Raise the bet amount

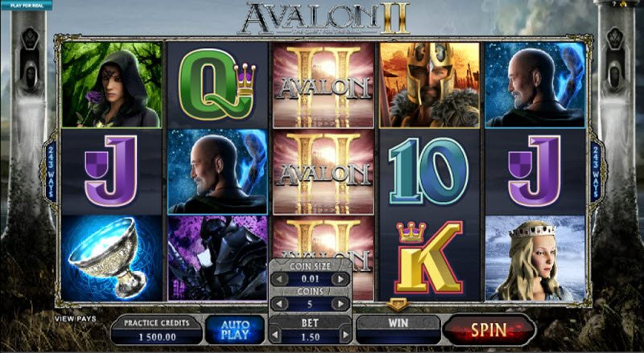click(x=346, y=336)
